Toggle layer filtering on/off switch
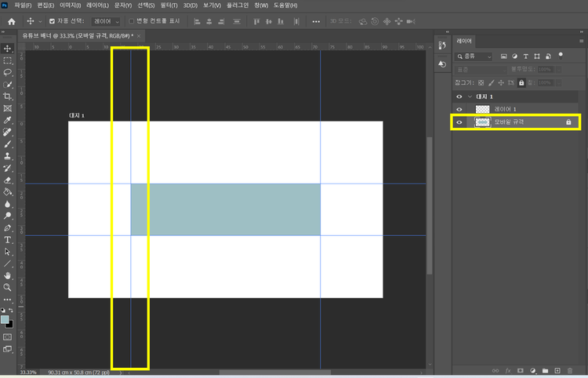 click(561, 56)
